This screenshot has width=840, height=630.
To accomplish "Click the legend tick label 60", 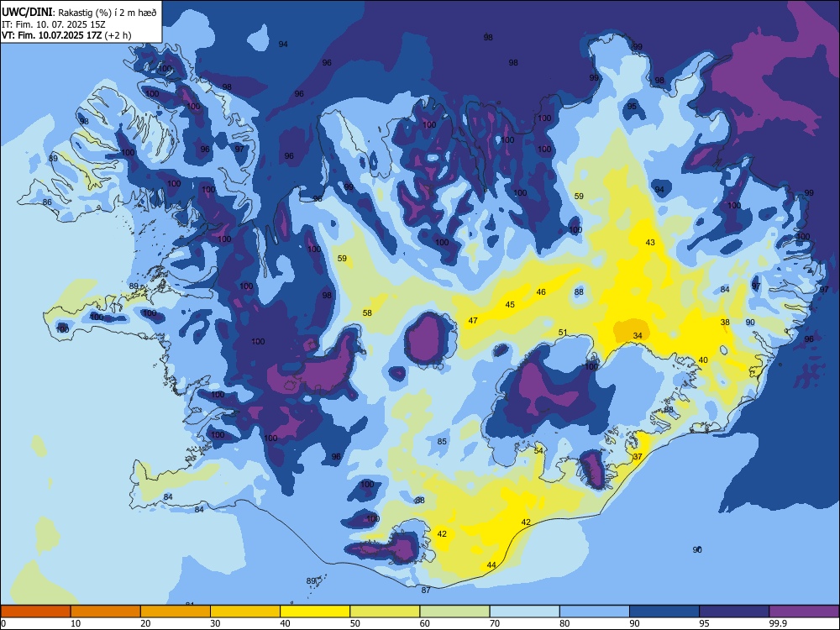I will tap(425, 623).
